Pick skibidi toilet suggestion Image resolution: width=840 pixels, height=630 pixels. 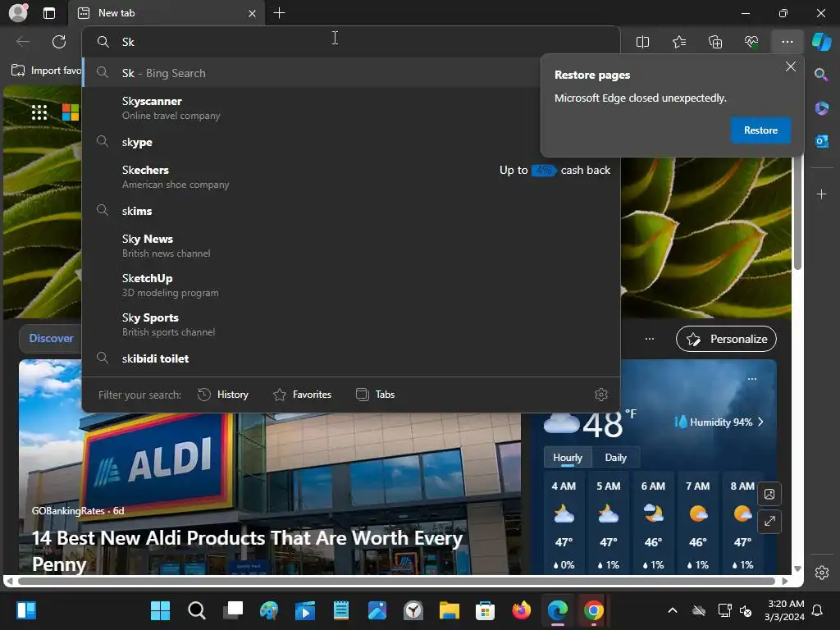click(x=351, y=358)
